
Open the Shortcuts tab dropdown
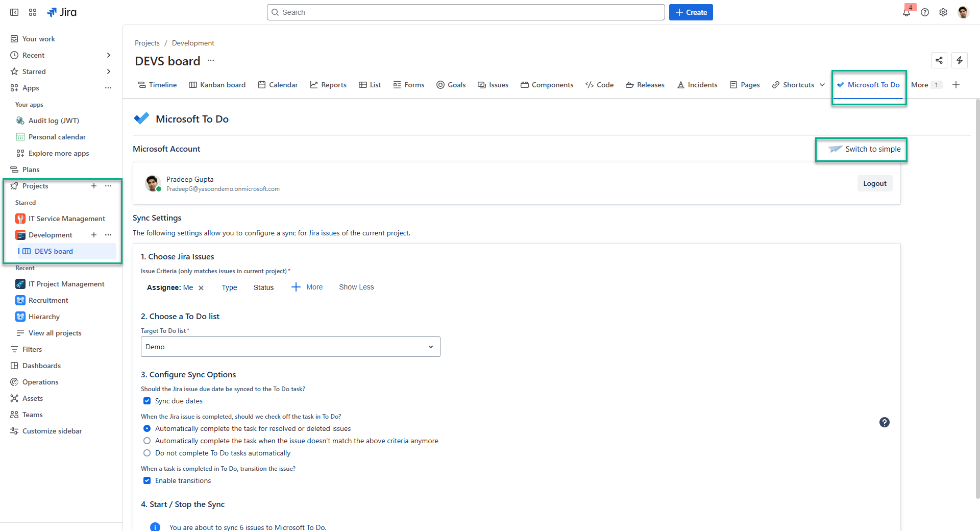click(x=822, y=85)
